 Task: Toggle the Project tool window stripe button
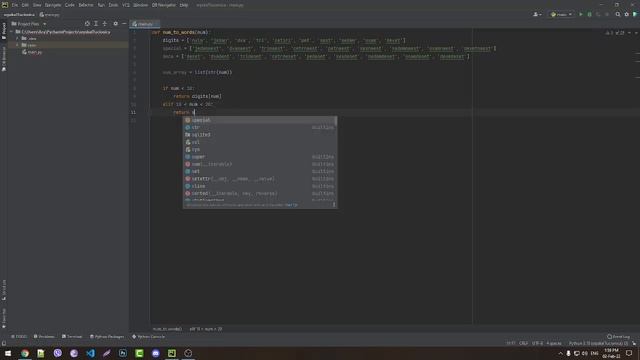click(4, 31)
